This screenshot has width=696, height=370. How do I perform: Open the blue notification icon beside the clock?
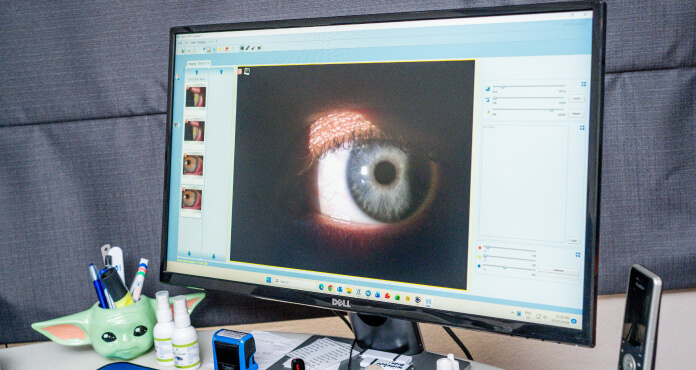[574, 321]
